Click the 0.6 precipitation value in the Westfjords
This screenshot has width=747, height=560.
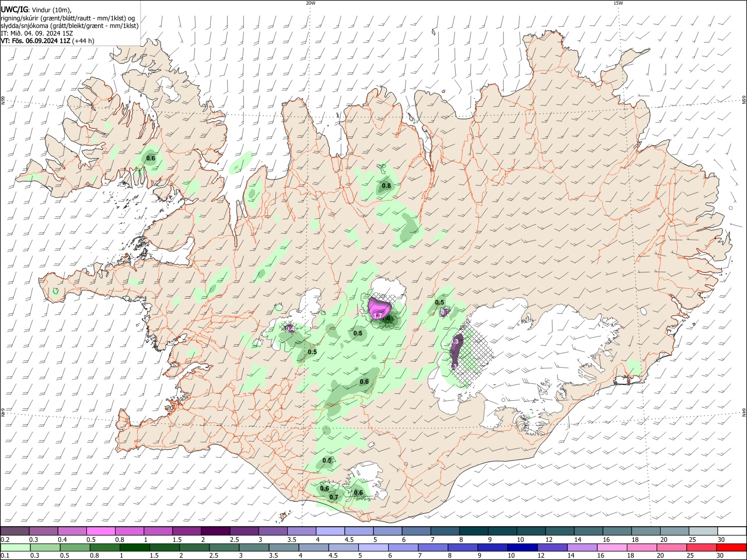pyautogui.click(x=151, y=159)
